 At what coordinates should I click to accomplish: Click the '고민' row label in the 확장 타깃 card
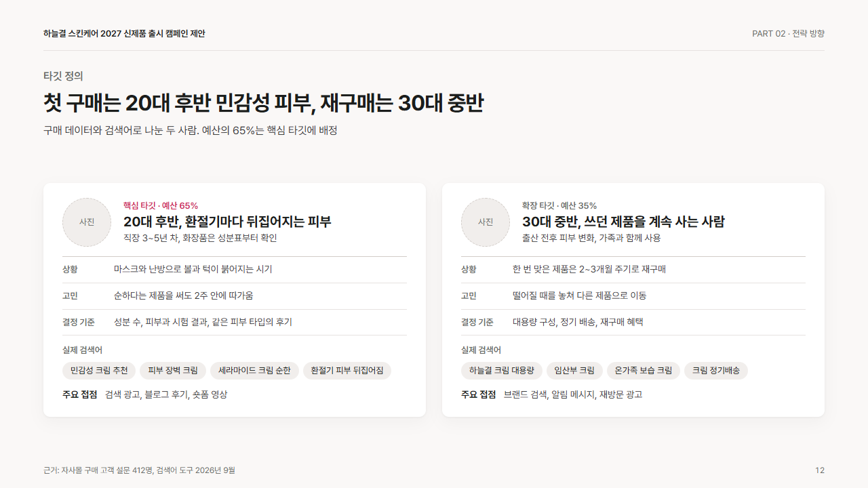pyautogui.click(x=469, y=296)
